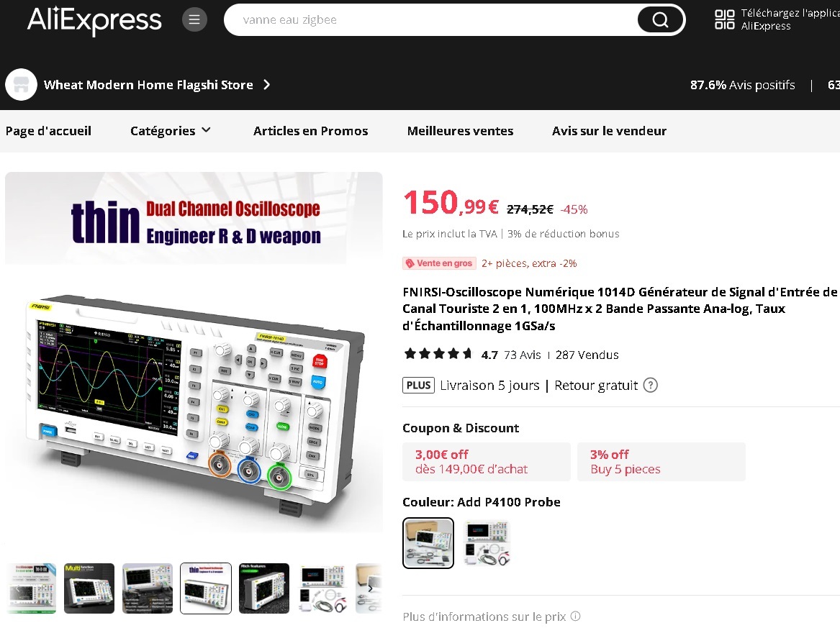Viewport: 840px width, 628px height.
Task: Click the Wheat Modern Home store avatar icon
Action: click(x=21, y=85)
